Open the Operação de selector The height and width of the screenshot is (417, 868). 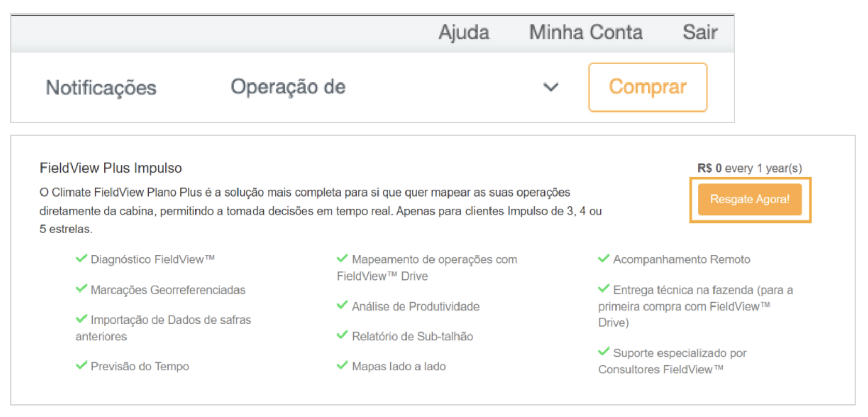click(x=288, y=87)
